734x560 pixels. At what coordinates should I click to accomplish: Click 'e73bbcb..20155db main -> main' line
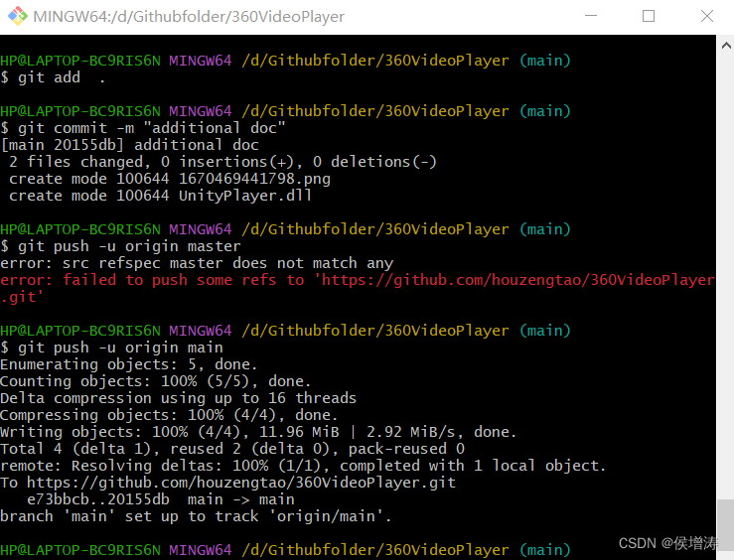[x=161, y=499]
